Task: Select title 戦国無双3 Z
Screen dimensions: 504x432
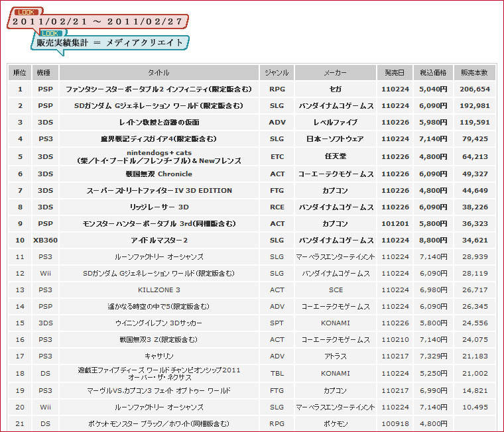Action: [x=158, y=339]
